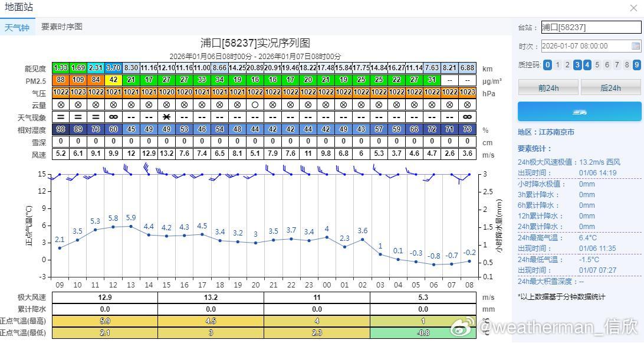Switch to the 天气钟 tab

pos(17,27)
